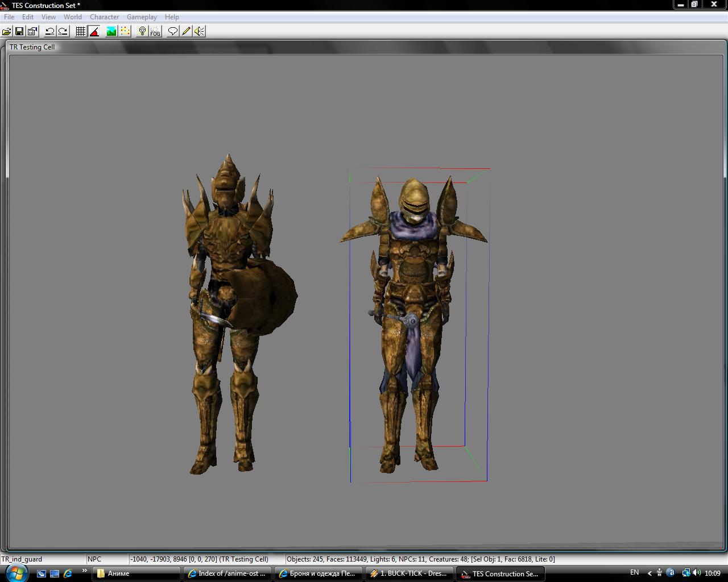Click the Redo toolbar icon
Image resolution: width=728 pixels, height=582 pixels.
(63, 31)
